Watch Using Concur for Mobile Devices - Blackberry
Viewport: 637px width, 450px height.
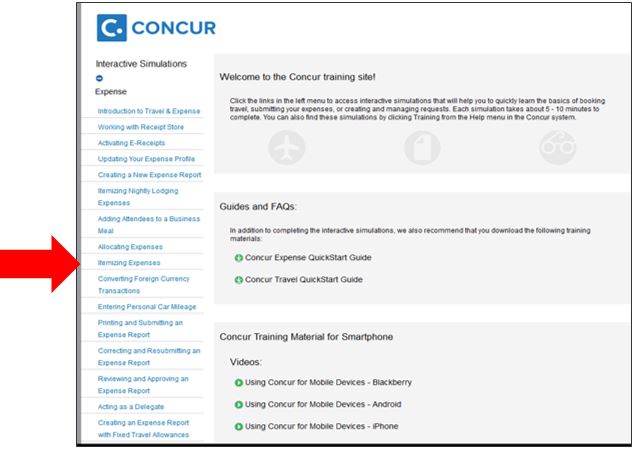(328, 382)
